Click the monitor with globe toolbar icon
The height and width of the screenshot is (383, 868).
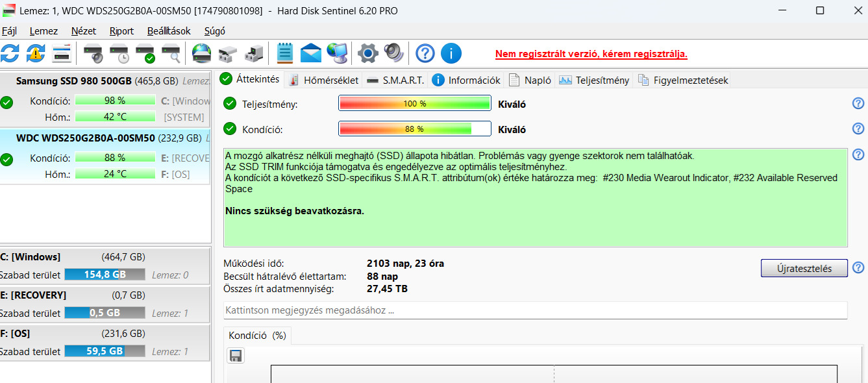(x=337, y=53)
